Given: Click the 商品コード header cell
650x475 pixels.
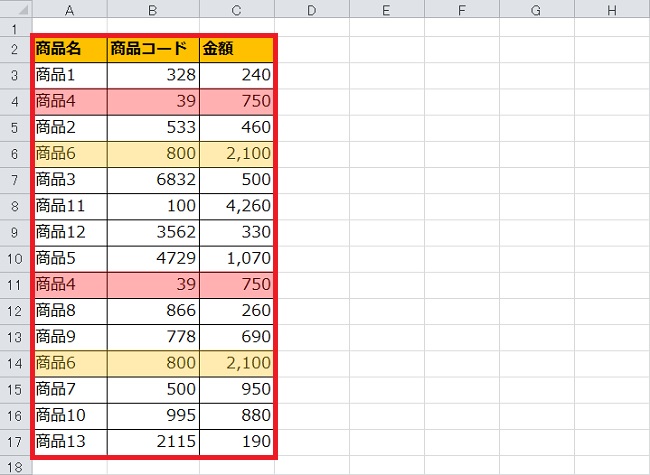Looking at the screenshot, I should [153, 49].
